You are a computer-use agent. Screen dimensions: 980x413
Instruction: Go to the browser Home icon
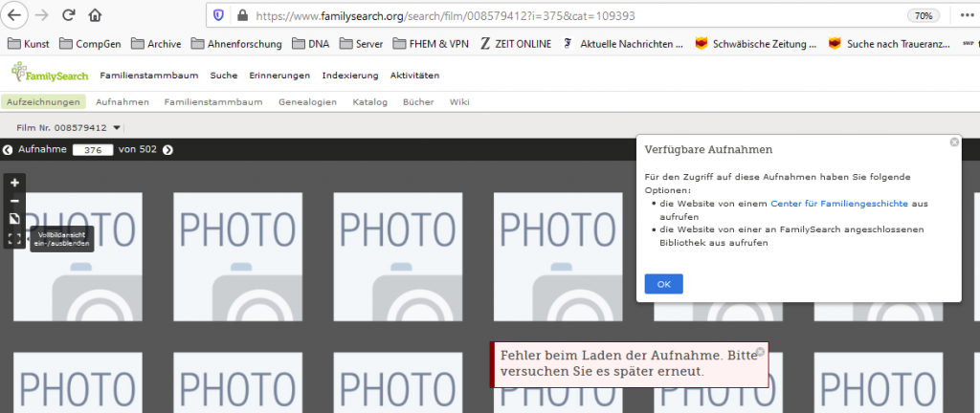95,15
